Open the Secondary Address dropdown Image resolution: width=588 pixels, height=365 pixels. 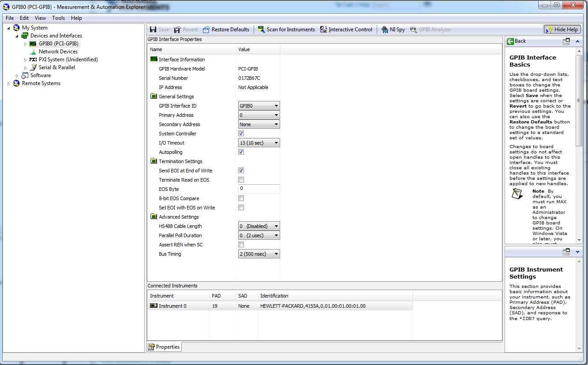259,124
